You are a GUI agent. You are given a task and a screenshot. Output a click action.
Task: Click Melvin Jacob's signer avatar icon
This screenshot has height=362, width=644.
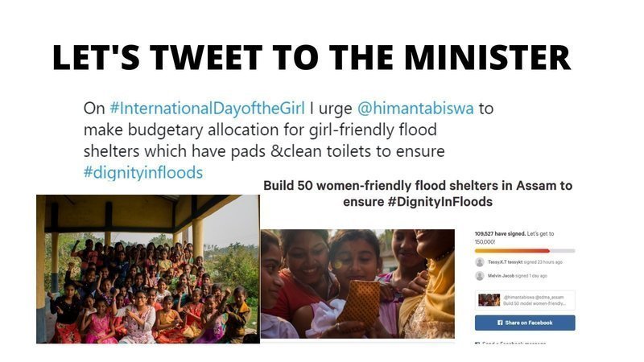[480, 275]
